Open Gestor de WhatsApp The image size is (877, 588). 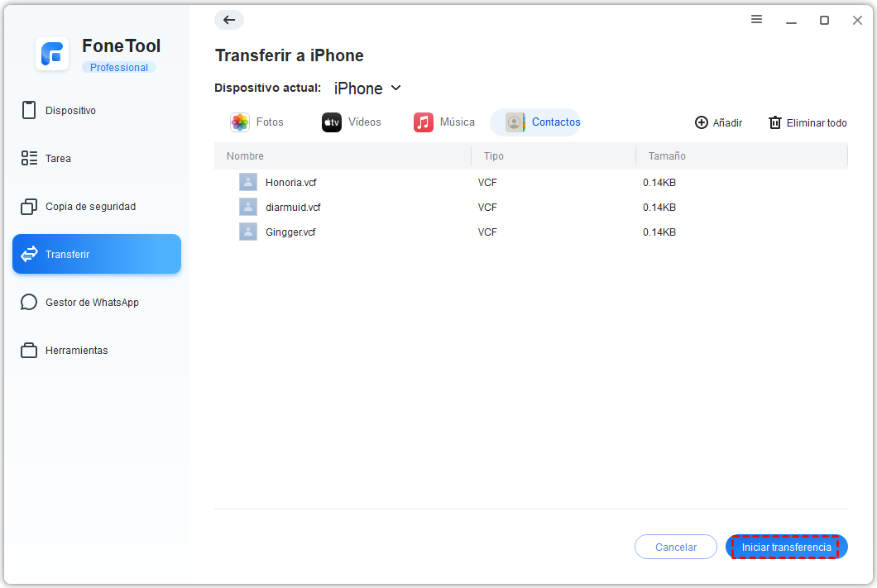[92, 303]
